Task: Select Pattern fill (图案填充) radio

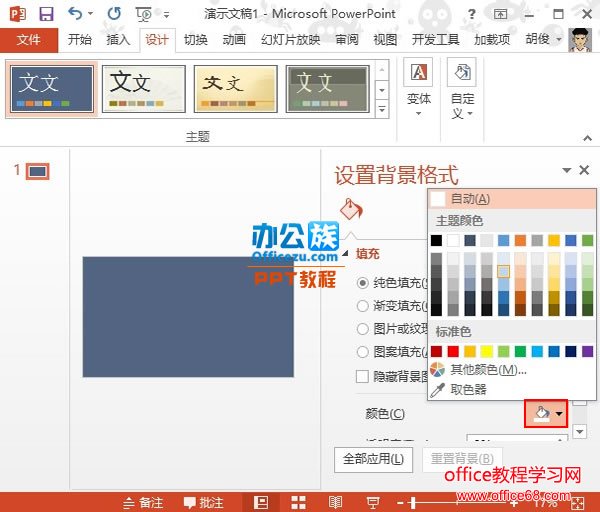Action: [x=362, y=352]
